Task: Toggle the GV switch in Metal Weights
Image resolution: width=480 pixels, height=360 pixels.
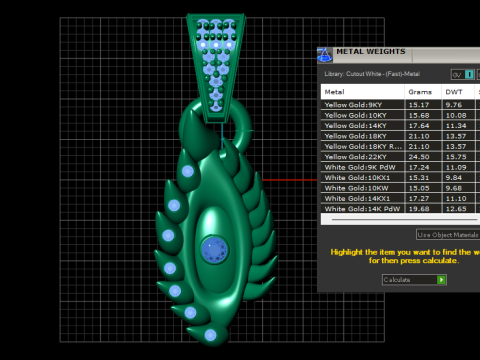Action: [463, 74]
